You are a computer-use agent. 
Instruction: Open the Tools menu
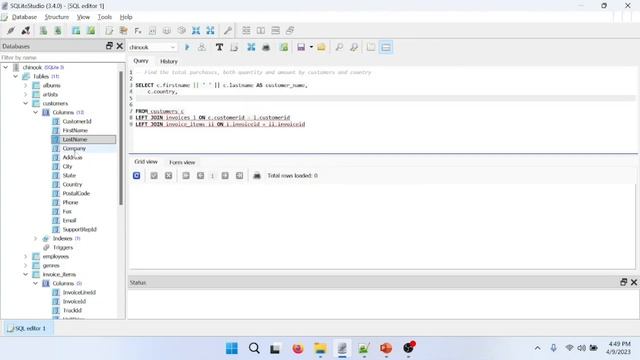coord(104,17)
